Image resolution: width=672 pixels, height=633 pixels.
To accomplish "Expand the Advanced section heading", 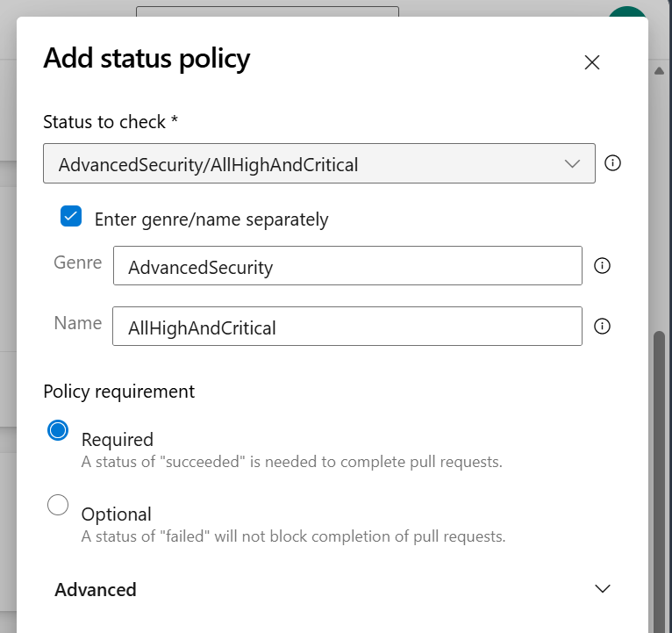I will click(x=96, y=590).
